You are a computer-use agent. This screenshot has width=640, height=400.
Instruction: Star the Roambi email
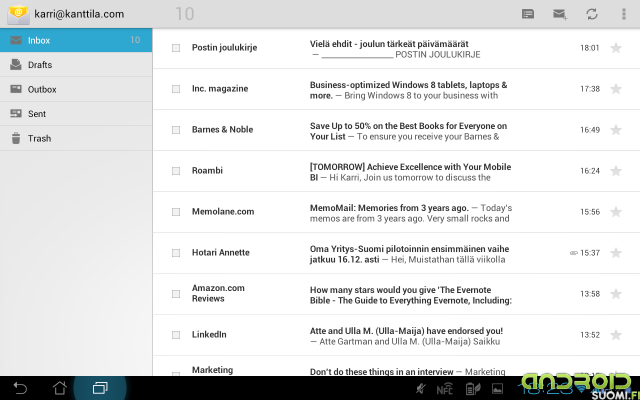click(616, 171)
